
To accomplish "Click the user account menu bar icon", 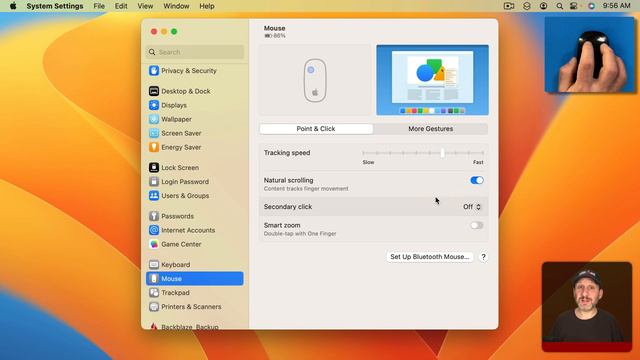I will (543, 6).
